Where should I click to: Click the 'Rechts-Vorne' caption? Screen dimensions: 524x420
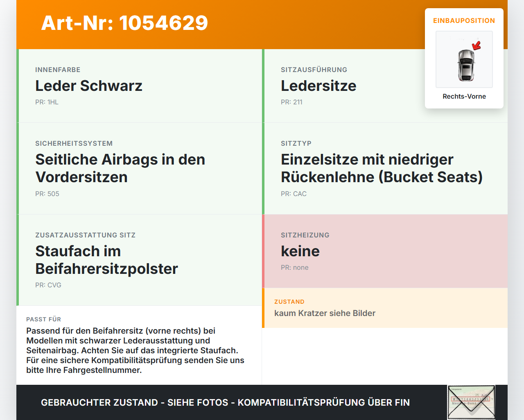coord(464,96)
